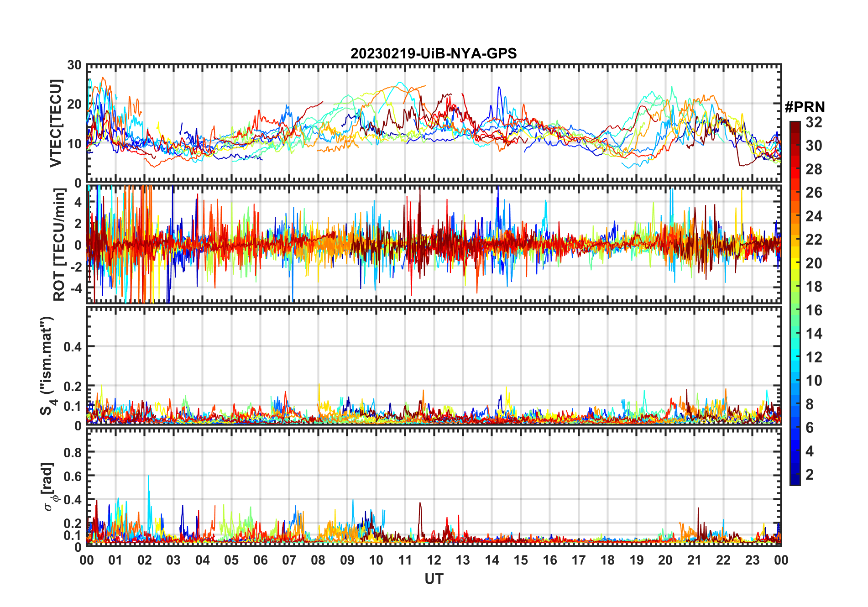Select the 16 colorbar tick label
This screenshot has width=868, height=607.
814,310
